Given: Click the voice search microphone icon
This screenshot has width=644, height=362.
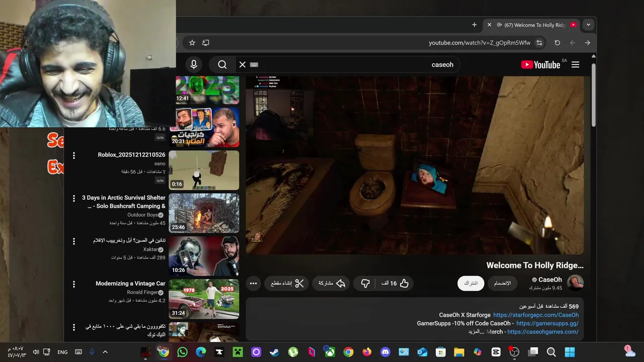Looking at the screenshot, I should tap(194, 64).
